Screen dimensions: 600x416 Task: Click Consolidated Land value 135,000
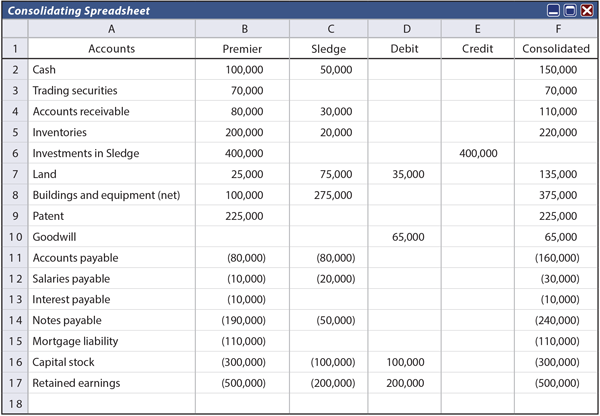point(558,174)
